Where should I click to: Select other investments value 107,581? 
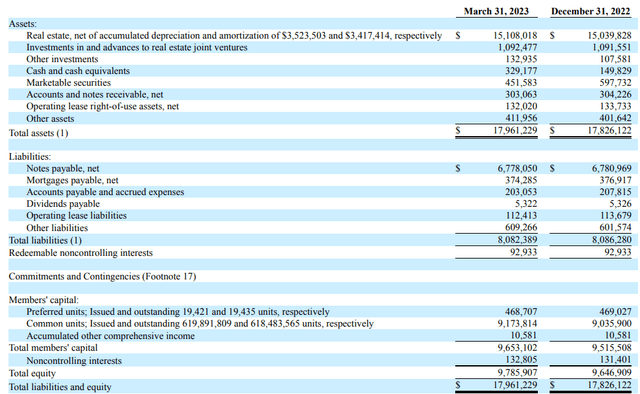pos(616,59)
